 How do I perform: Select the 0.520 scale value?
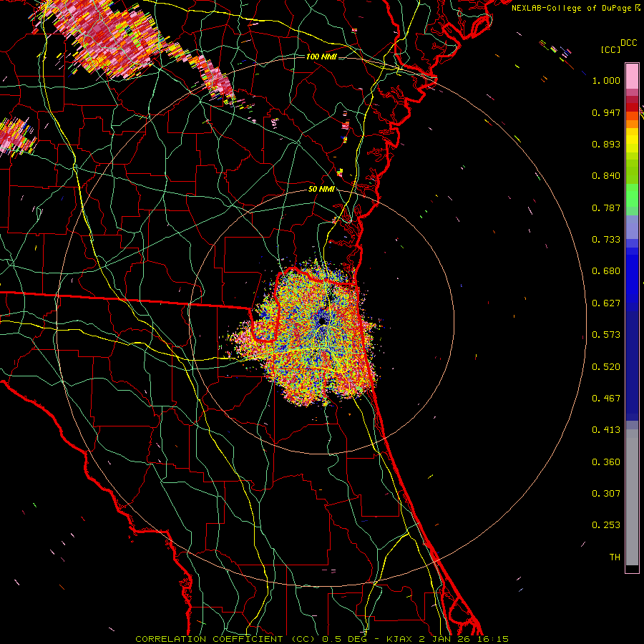pos(606,367)
